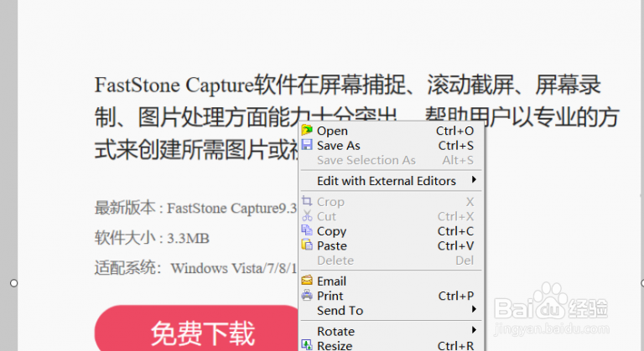Select Save As menu entry

[x=391, y=145]
